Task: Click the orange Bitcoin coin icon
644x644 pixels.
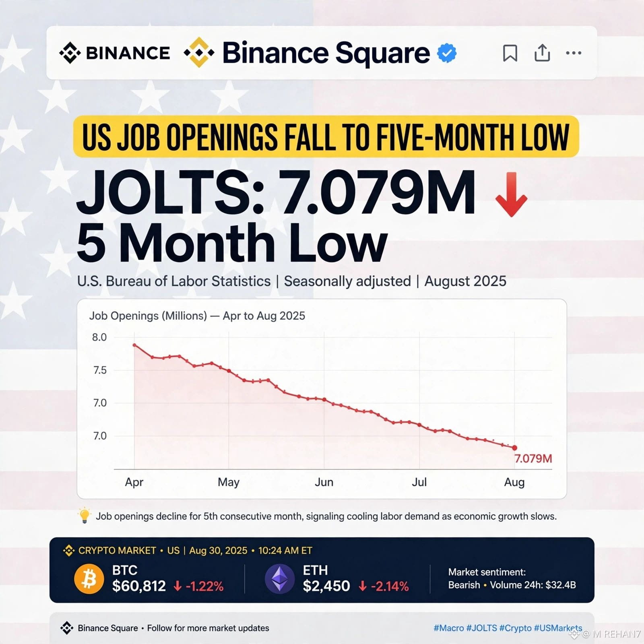Action: point(89,579)
